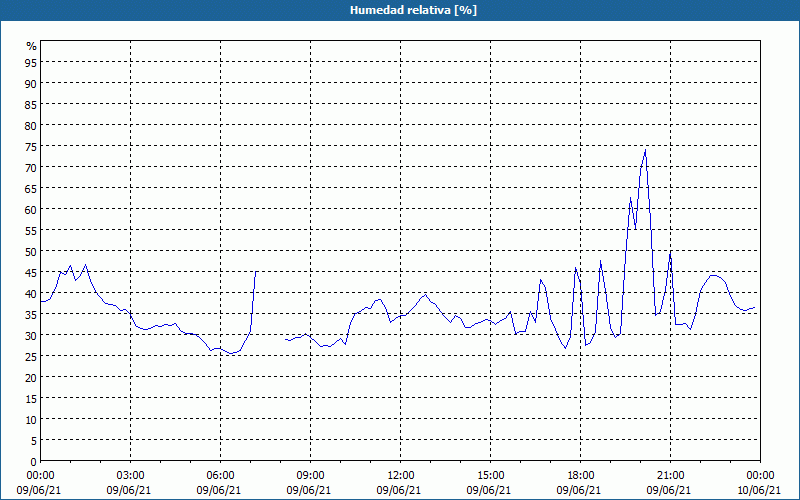
Task: Click the 10 value on the y-axis
Action: [x=31, y=420]
